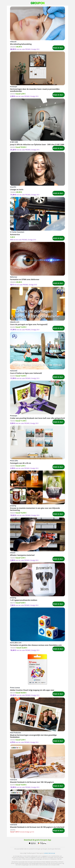Open the Printerpix wall calendar image

tap(37, 68)
